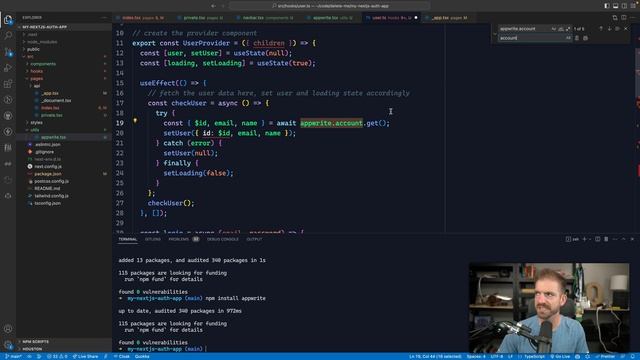Click Go Live in the status bar

(560, 356)
